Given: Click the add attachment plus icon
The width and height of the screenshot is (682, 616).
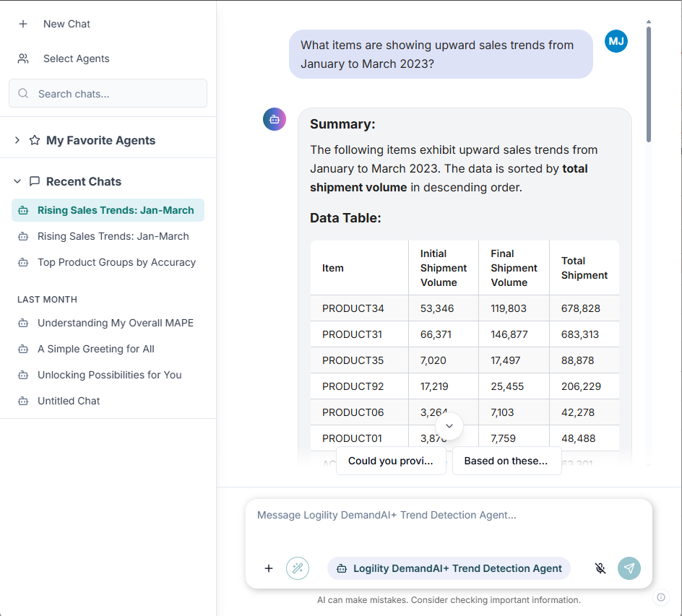Looking at the screenshot, I should click(269, 568).
